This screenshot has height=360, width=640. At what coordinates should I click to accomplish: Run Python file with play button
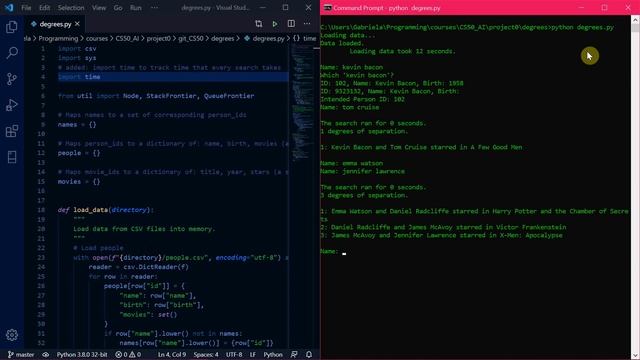pyautogui.click(x=275, y=24)
